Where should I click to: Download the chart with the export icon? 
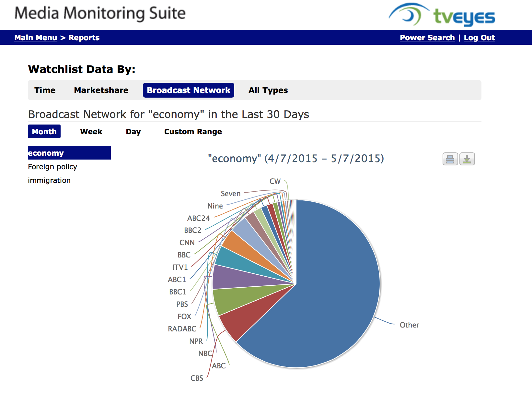point(467,159)
